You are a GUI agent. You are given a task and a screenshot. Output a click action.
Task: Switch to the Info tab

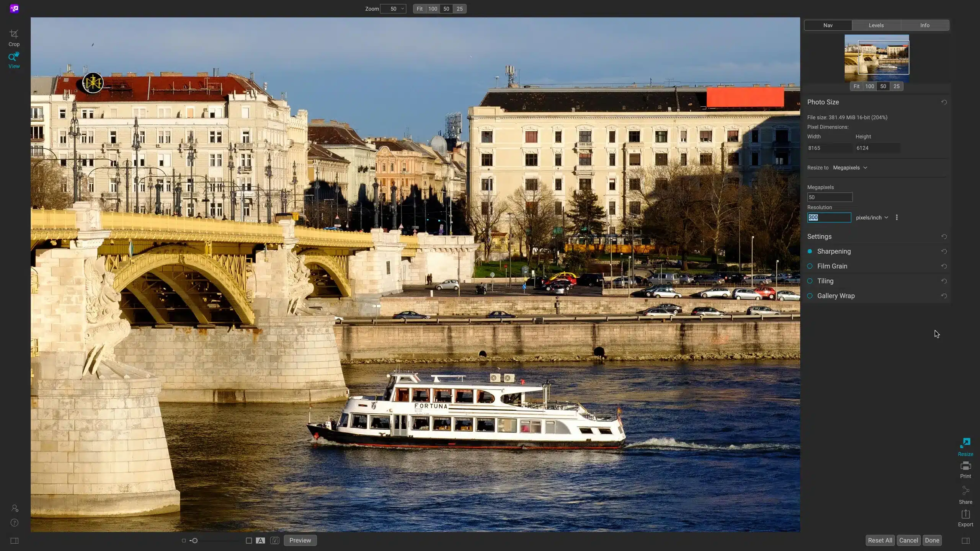pos(924,25)
